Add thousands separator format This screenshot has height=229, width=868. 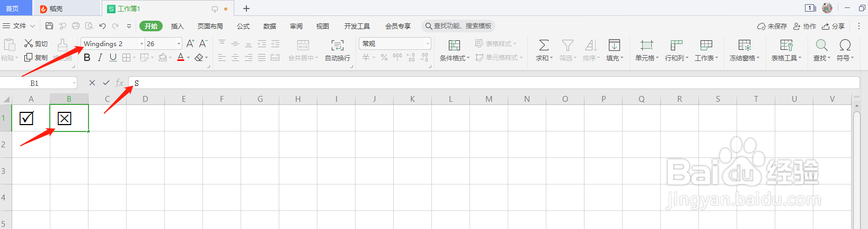(x=397, y=57)
